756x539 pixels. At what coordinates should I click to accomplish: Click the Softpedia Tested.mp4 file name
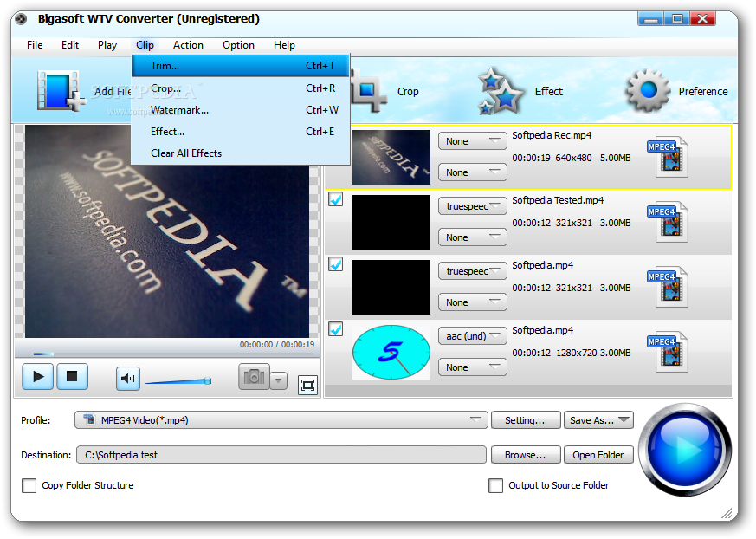tap(558, 200)
